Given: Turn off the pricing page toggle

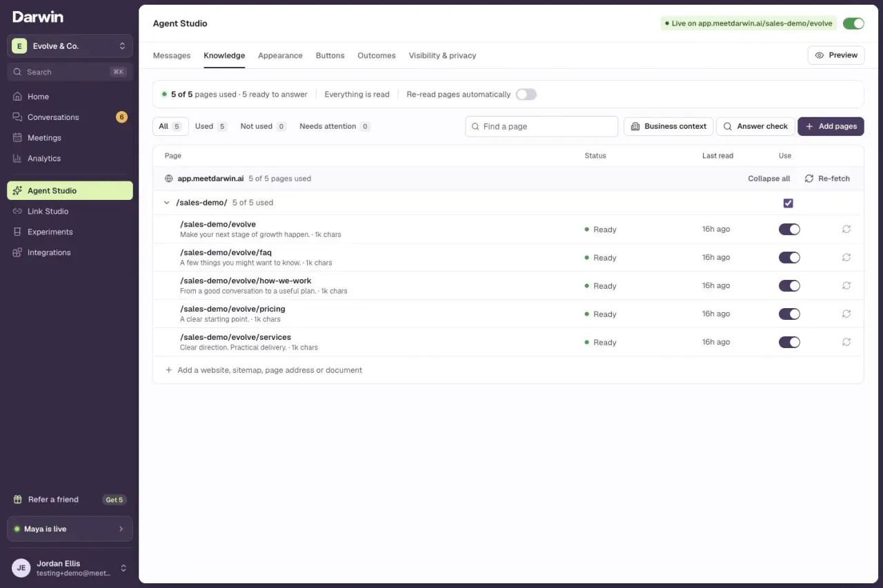Looking at the screenshot, I should pos(789,314).
